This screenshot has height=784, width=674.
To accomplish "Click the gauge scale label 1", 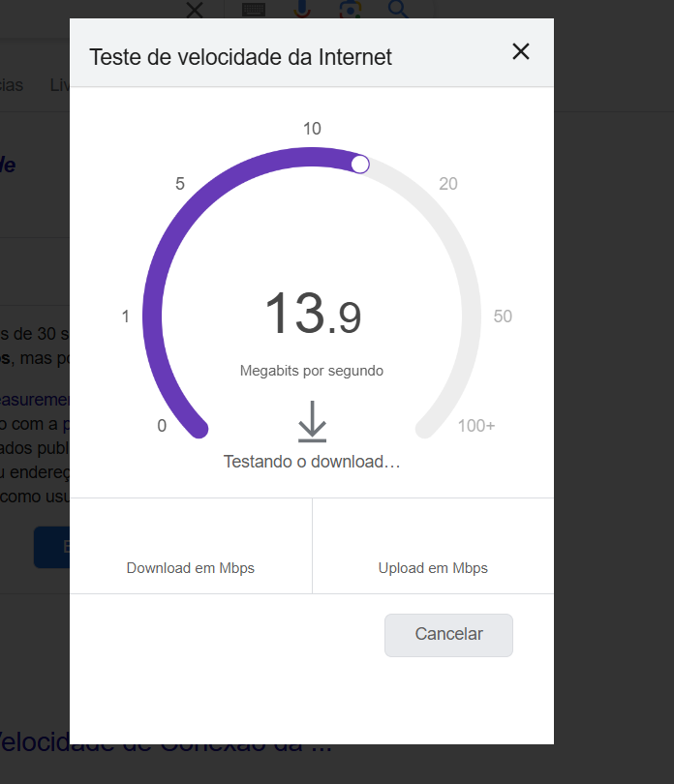I will click(126, 317).
